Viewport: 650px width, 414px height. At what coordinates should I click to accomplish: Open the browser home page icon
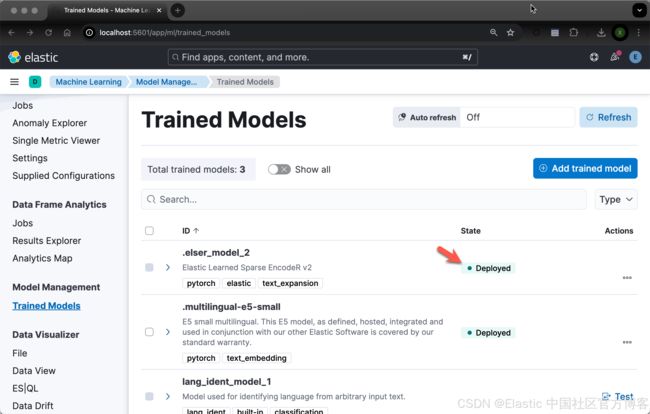(x=67, y=33)
